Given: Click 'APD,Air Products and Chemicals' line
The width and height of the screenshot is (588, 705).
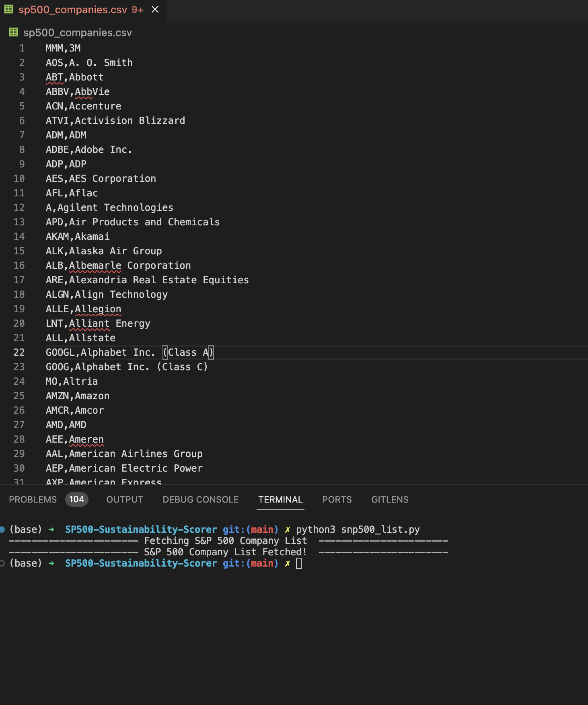Looking at the screenshot, I should 133,222.
